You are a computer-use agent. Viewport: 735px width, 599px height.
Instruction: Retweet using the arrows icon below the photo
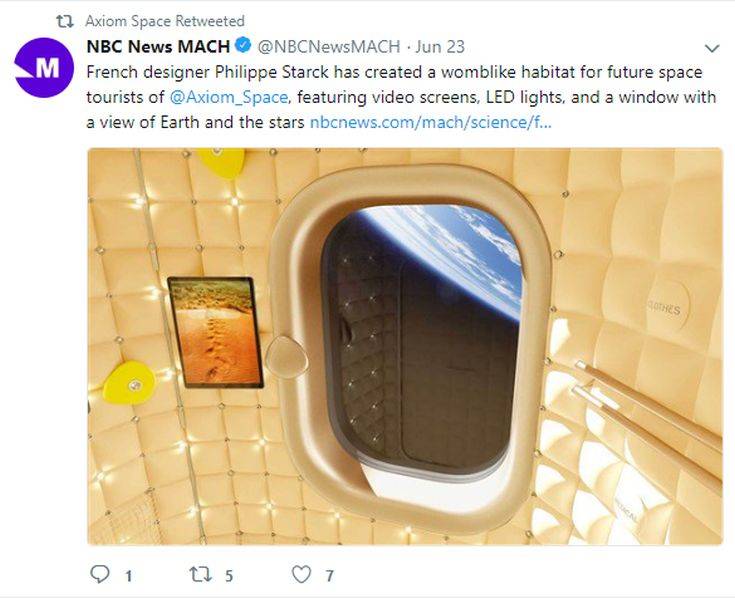[x=199, y=574]
